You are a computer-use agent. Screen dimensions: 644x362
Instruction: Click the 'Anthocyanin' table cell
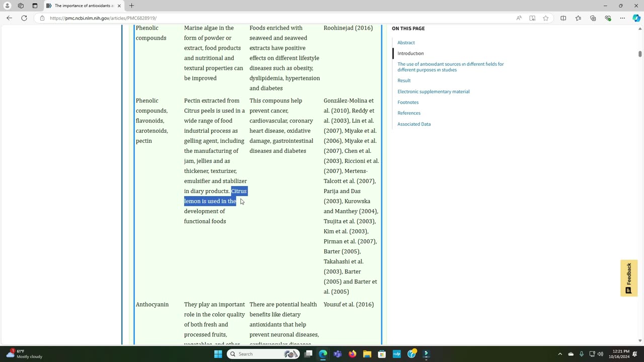[x=152, y=305]
